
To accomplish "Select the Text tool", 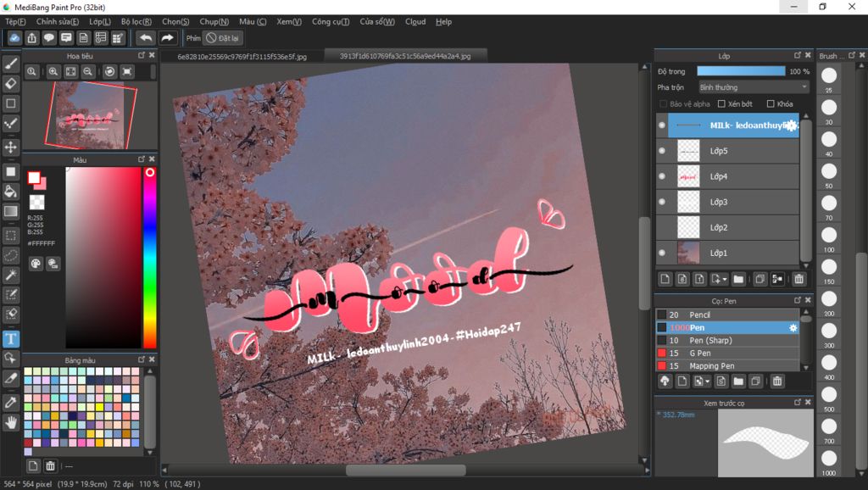I will pos(10,338).
